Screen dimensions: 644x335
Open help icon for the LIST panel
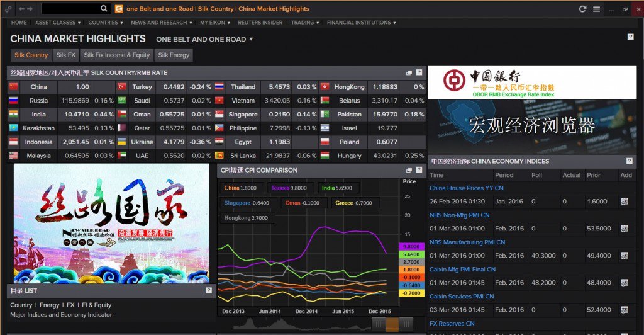[209, 290]
